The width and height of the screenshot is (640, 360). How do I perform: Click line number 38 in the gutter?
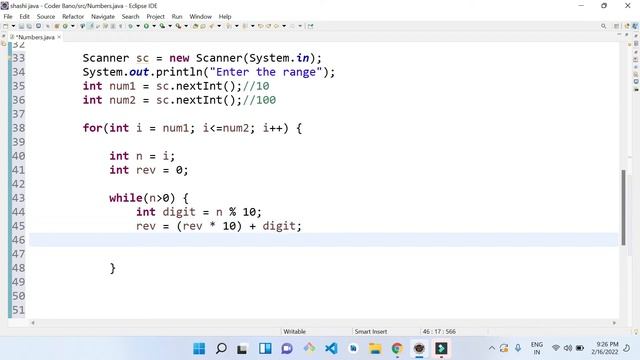pos(18,128)
